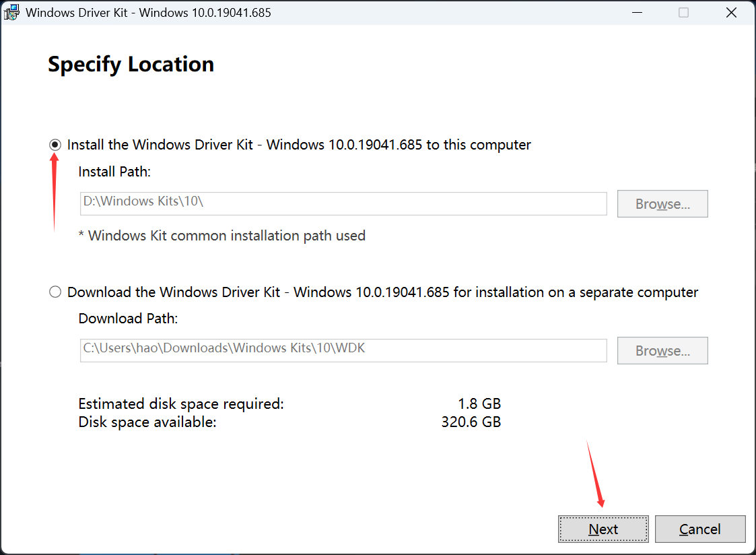Click the window title text in title bar
Image resolution: width=756 pixels, height=555 pixels.
[x=148, y=13]
